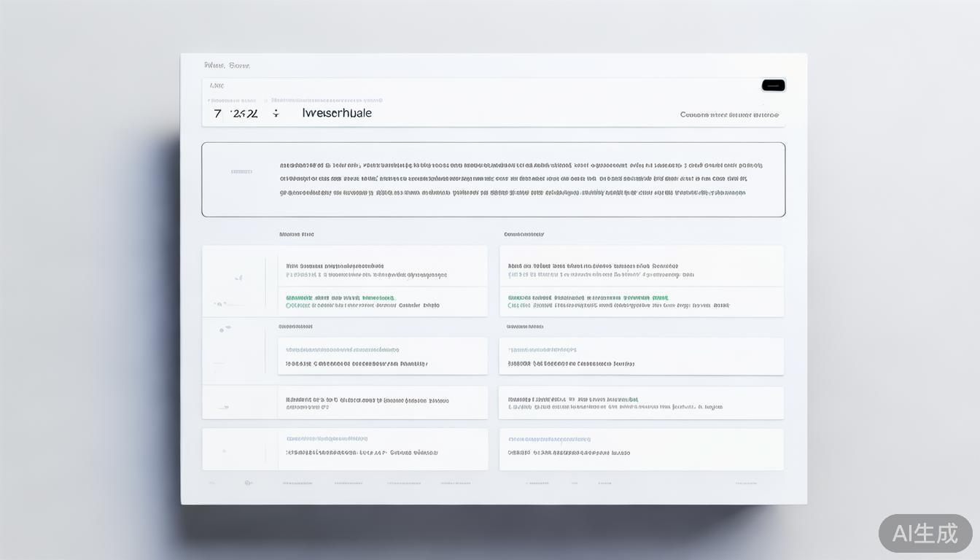Open the link on the header's right side
The height and width of the screenshot is (560, 980).
pyautogui.click(x=728, y=114)
